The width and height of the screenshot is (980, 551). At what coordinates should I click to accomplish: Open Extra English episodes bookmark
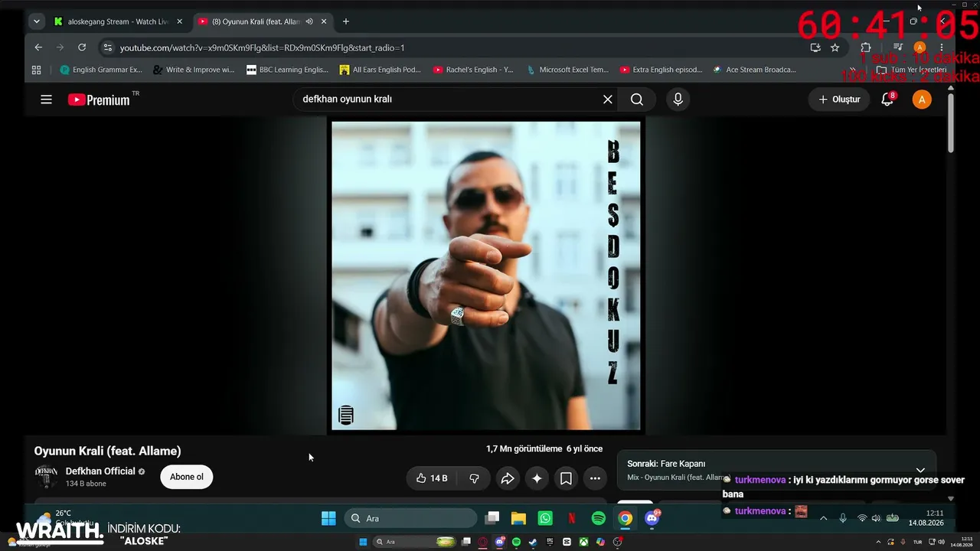(661, 70)
